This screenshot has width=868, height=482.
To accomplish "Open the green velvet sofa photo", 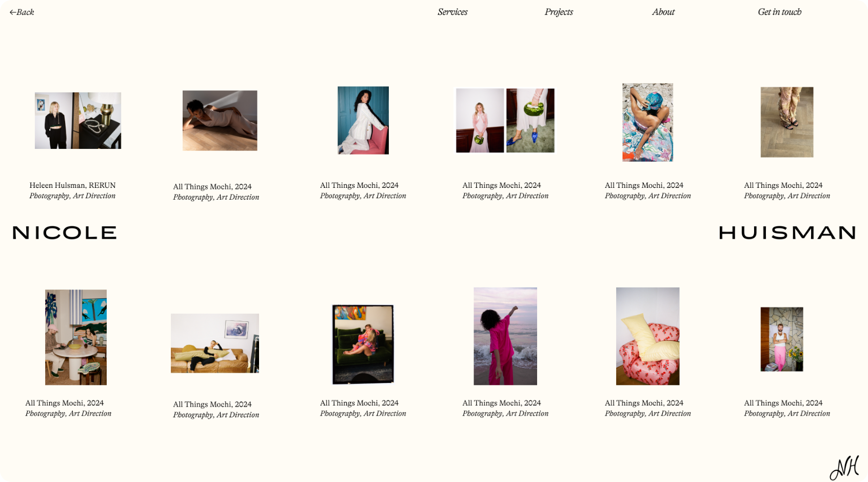I will [x=363, y=344].
